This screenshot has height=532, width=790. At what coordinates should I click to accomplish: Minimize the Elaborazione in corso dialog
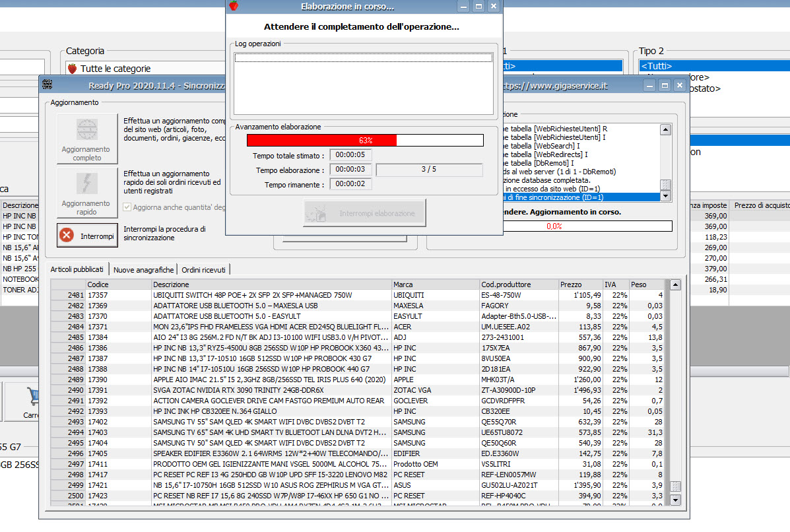coord(463,7)
